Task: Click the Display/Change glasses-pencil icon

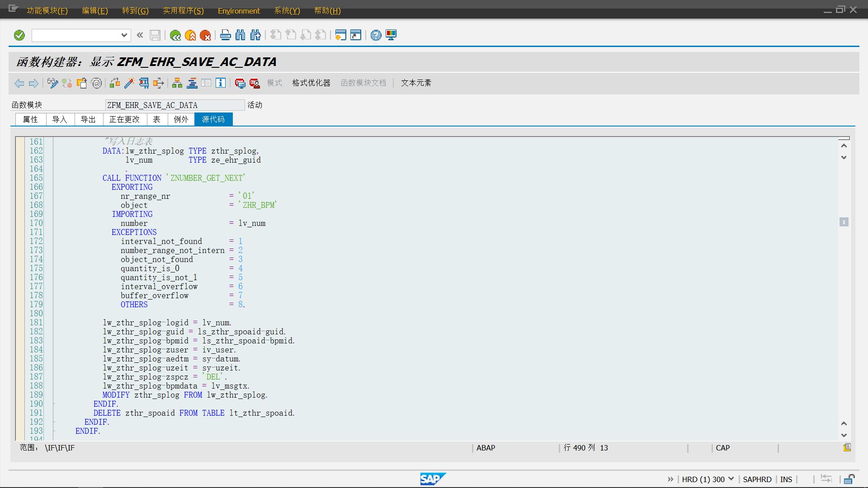Action: 52,83
